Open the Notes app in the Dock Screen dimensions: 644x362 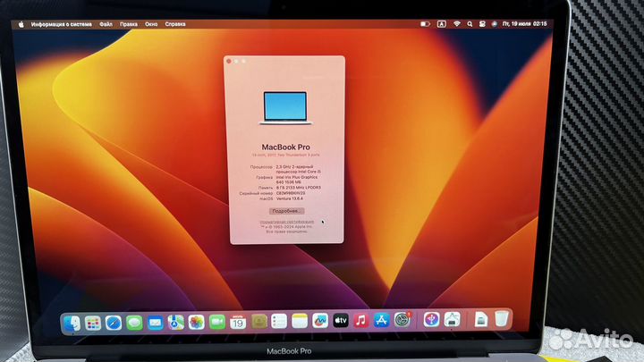[300, 322]
